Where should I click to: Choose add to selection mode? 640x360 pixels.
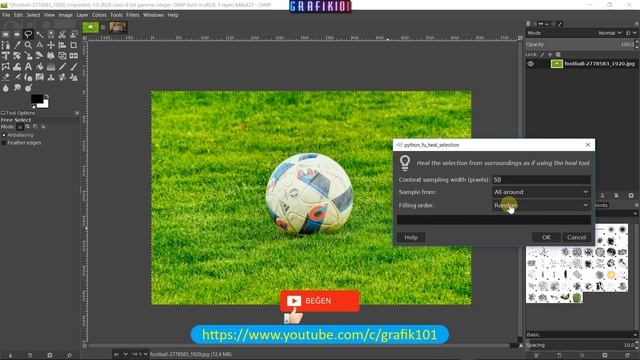tap(27, 127)
